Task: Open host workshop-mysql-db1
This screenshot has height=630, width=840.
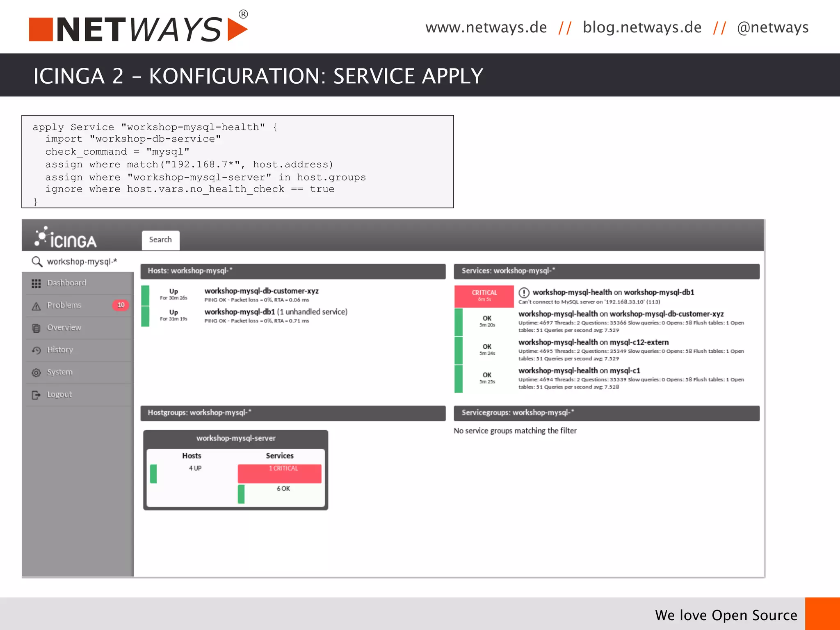Action: coord(240,312)
